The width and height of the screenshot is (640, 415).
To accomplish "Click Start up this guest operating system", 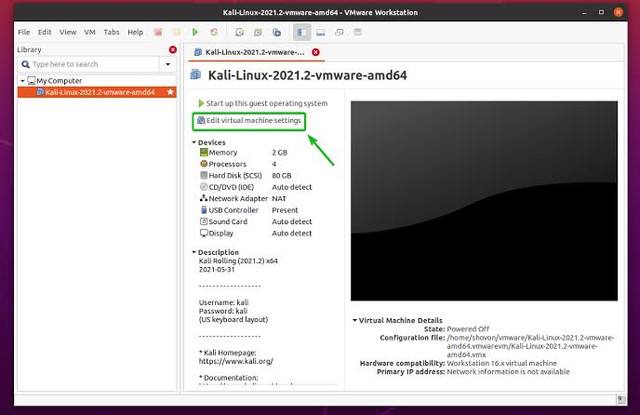I will click(263, 103).
